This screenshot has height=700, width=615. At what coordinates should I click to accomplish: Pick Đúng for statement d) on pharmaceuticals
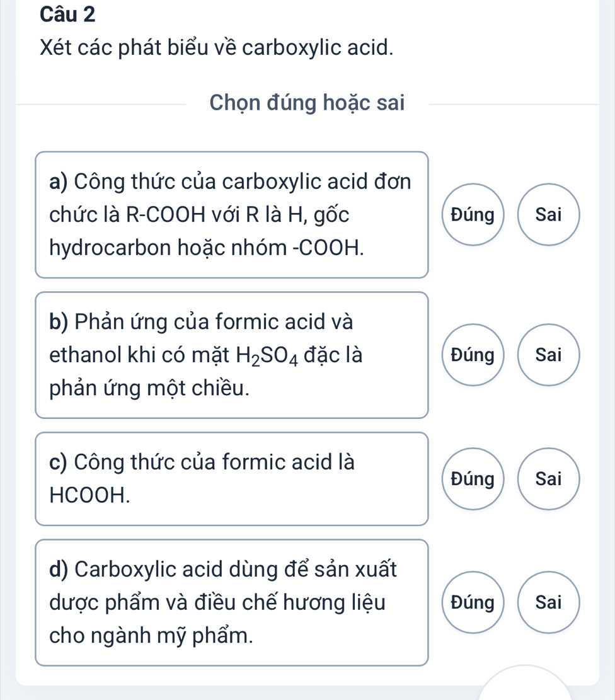473,602
